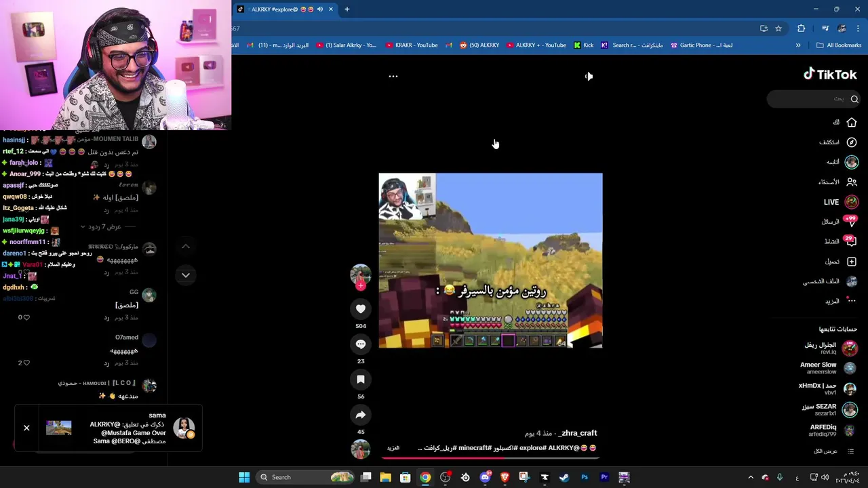This screenshot has height=488, width=868.
Task: Open the three-dot options above the video
Action: [393, 77]
